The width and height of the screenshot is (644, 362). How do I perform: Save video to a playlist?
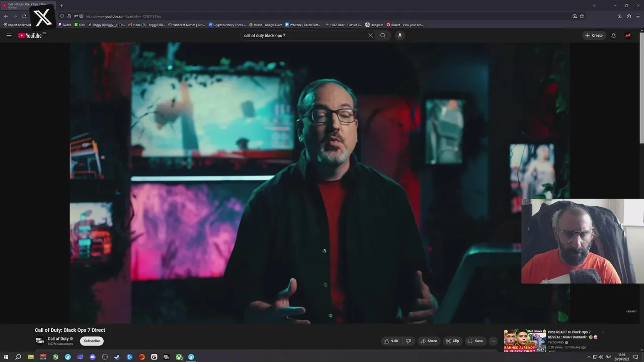tap(475, 341)
